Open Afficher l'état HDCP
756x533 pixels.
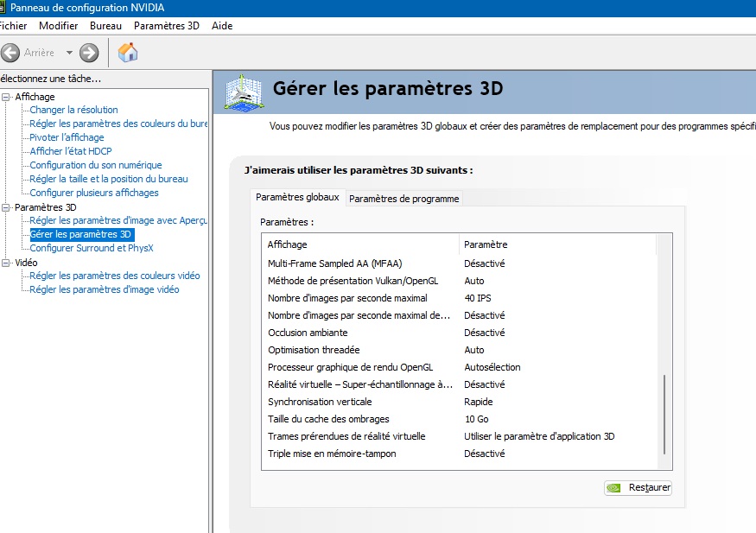click(71, 151)
